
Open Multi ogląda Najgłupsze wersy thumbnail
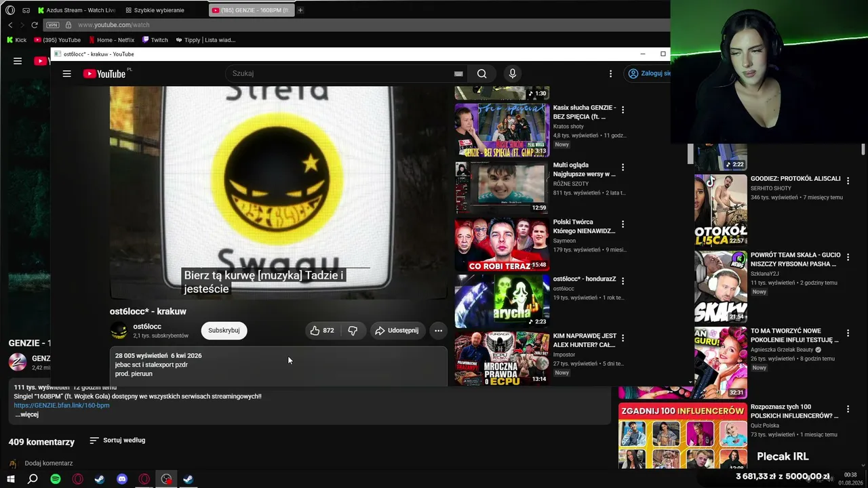(502, 187)
